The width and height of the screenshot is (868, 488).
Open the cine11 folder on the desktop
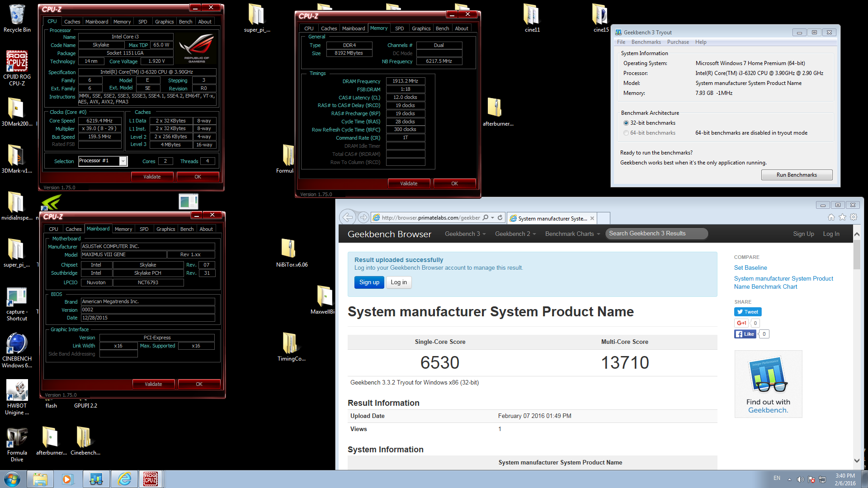(532, 18)
